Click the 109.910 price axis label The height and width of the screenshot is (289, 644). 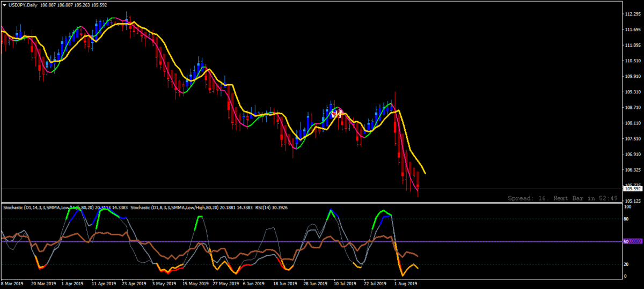pos(632,77)
